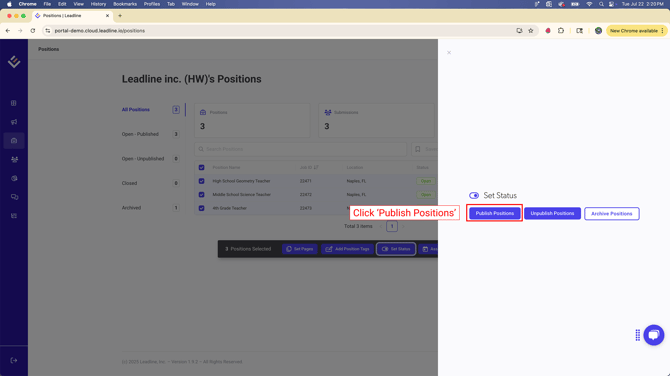
Task: Open a new browser tab
Action: coord(120,16)
